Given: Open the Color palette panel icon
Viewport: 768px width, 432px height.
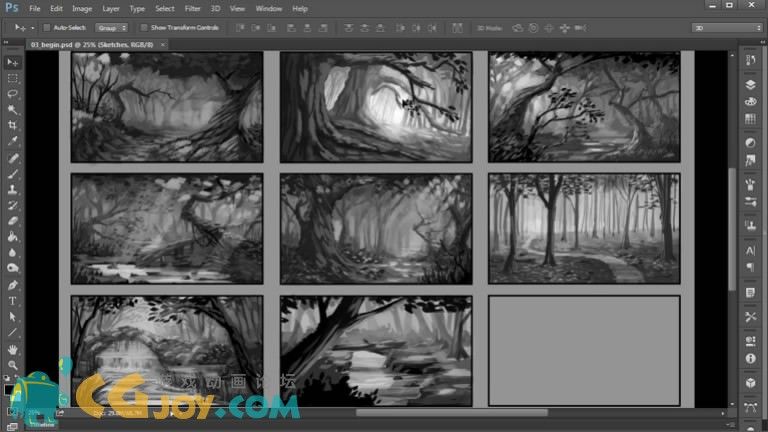Looking at the screenshot, I should pos(750,101).
